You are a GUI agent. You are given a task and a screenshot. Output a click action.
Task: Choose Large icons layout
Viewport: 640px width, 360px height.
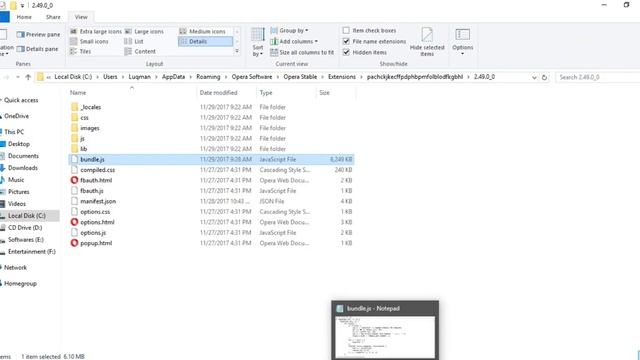click(144, 31)
